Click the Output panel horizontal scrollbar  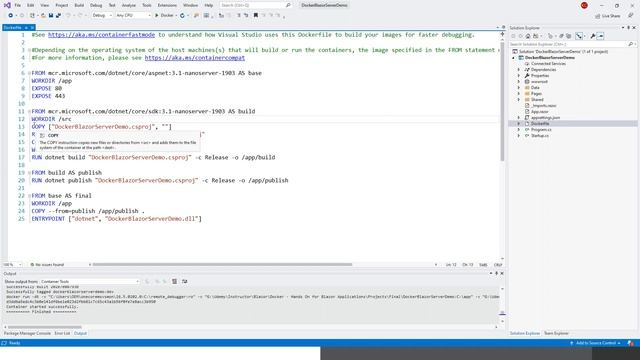tap(45, 327)
